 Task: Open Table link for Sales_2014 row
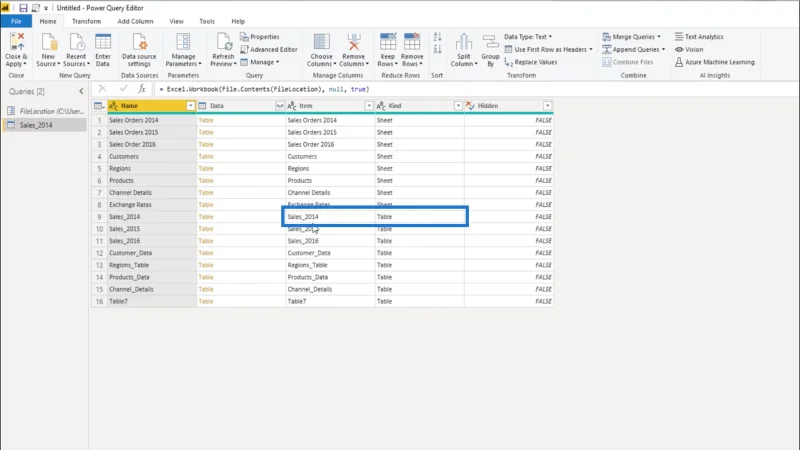(x=206, y=217)
